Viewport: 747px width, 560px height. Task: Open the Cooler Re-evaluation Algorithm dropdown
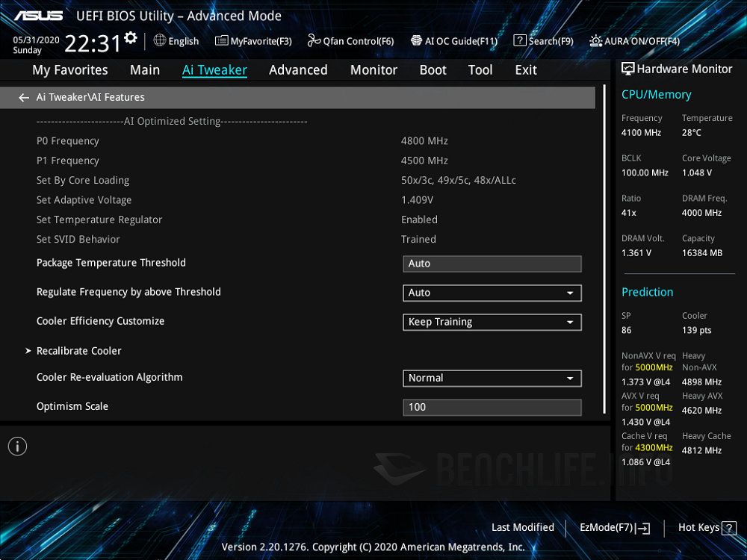pyautogui.click(x=492, y=379)
